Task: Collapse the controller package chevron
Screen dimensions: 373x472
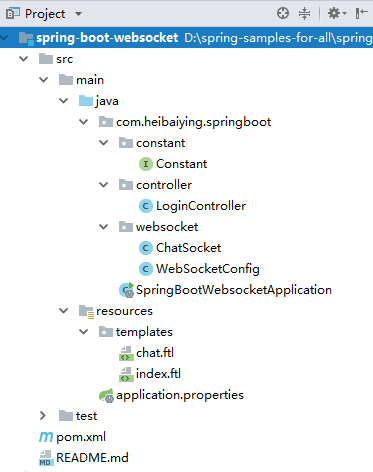Action: (x=104, y=185)
